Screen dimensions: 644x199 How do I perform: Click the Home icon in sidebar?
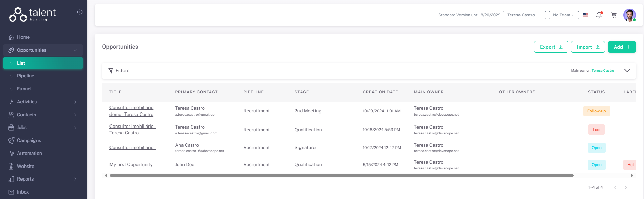11,37
